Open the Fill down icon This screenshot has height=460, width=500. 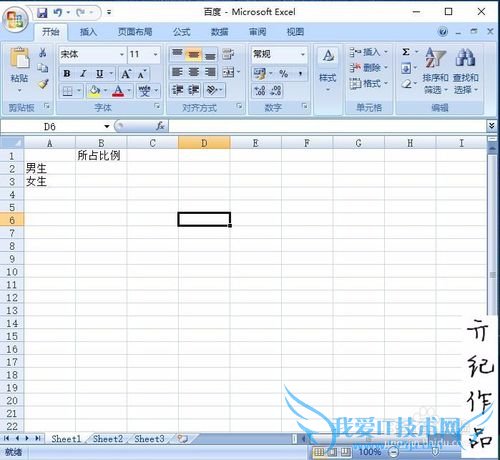click(406, 68)
